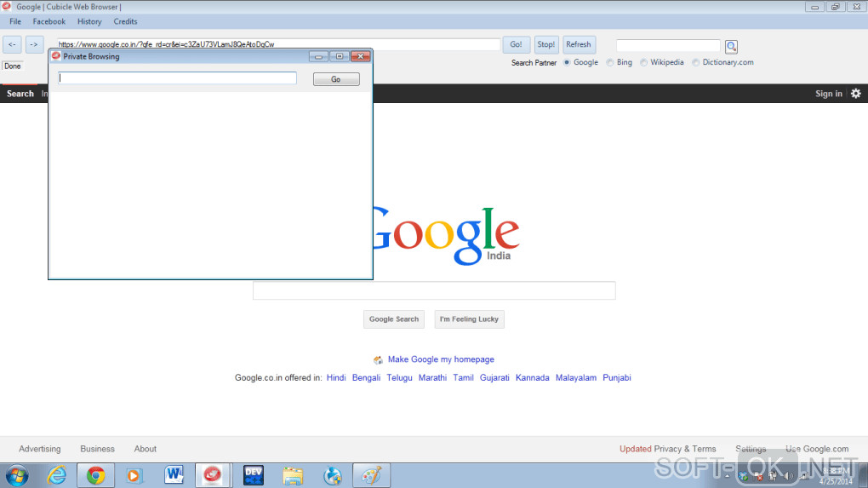Click Private Browsing address input field

tap(177, 78)
